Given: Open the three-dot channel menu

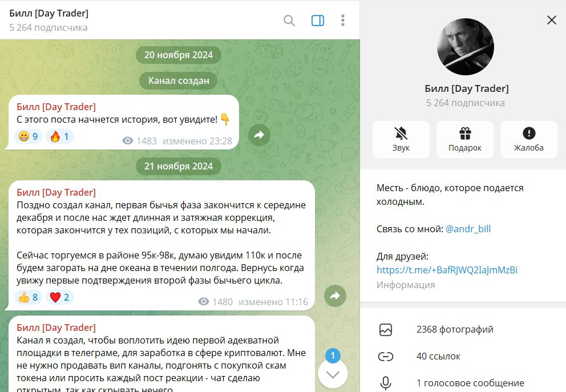Looking at the screenshot, I should pos(343,20).
